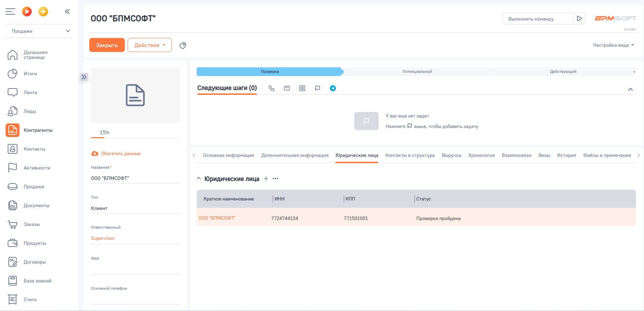
Task: Open the Визы tab
Action: pyautogui.click(x=544, y=155)
